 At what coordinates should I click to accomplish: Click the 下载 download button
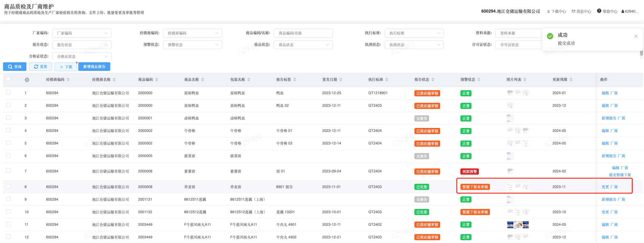click(x=66, y=67)
